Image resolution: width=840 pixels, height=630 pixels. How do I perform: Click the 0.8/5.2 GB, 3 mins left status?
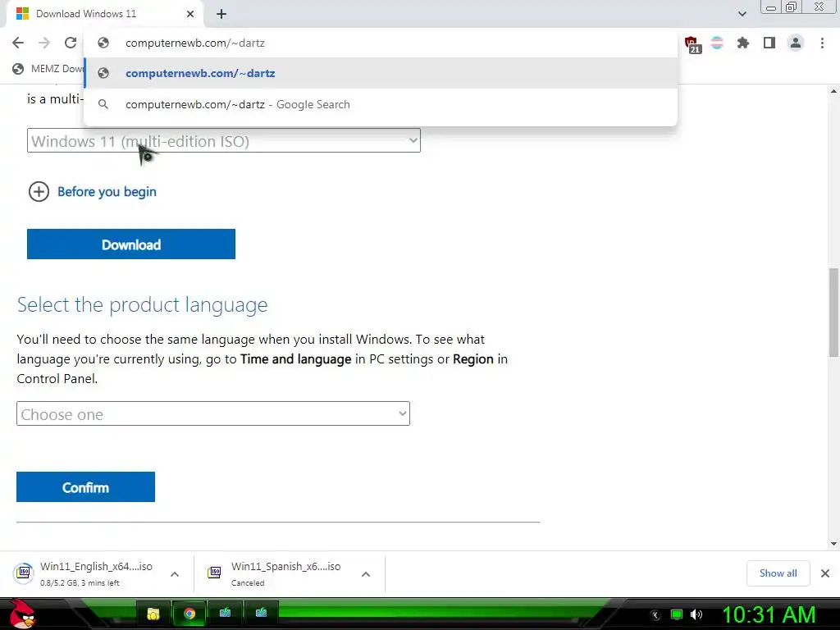click(x=80, y=583)
